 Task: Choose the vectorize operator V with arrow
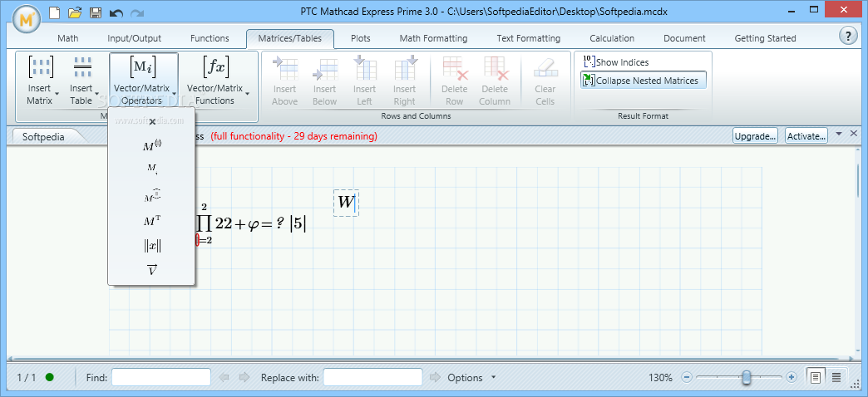point(152,271)
